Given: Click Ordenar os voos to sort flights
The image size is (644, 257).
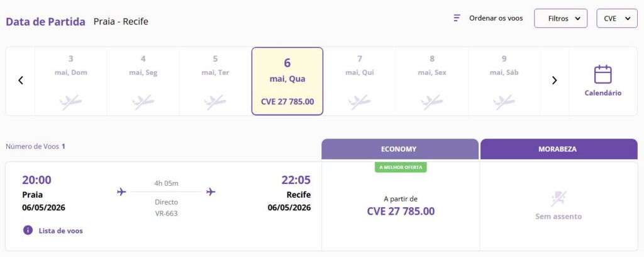Looking at the screenshot, I should [496, 18].
